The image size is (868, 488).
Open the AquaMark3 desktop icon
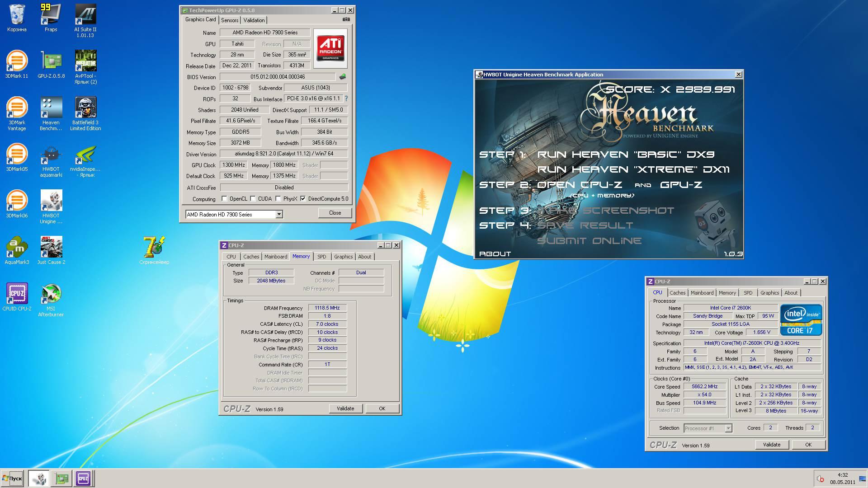pos(17,251)
